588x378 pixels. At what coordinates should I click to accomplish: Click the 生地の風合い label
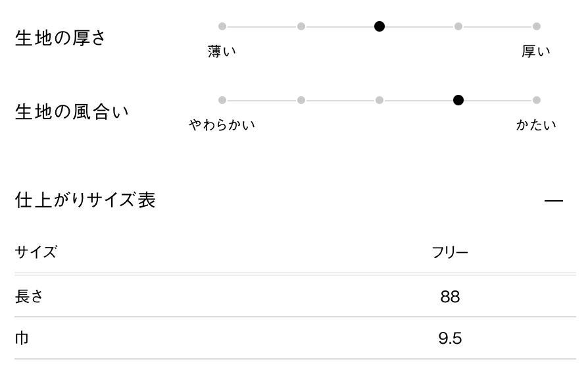coord(72,112)
